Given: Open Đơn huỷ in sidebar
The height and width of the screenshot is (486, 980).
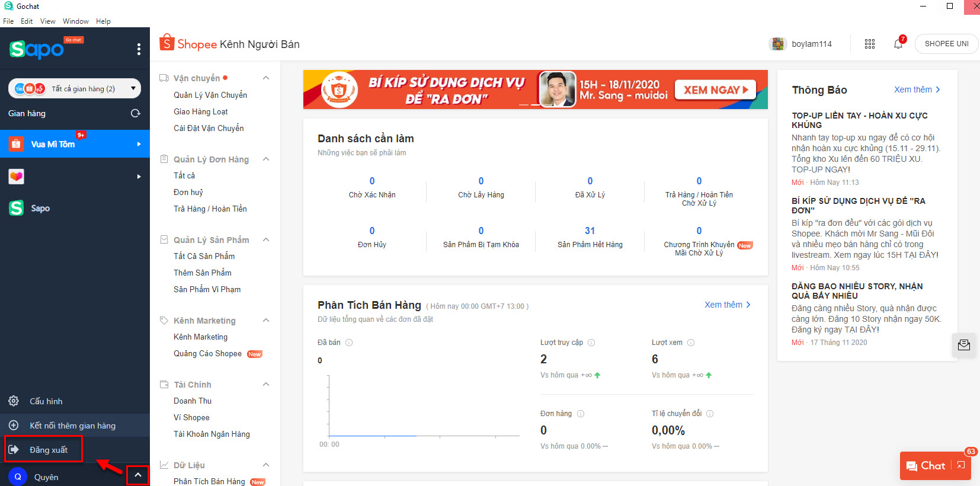Looking at the screenshot, I should click(188, 192).
